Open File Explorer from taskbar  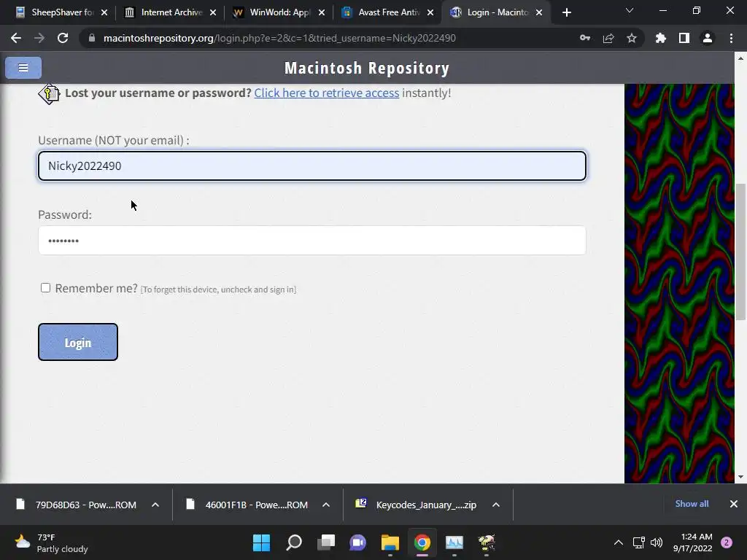(390, 542)
